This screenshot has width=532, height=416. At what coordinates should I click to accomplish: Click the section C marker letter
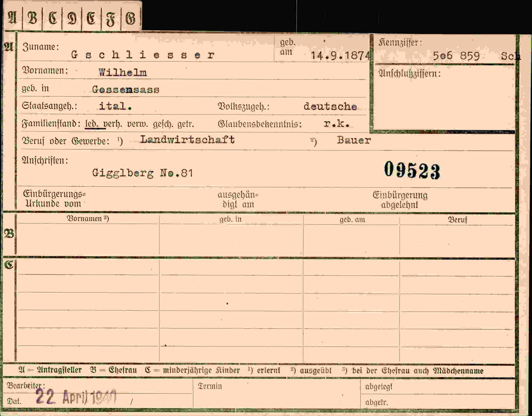pos(9,265)
